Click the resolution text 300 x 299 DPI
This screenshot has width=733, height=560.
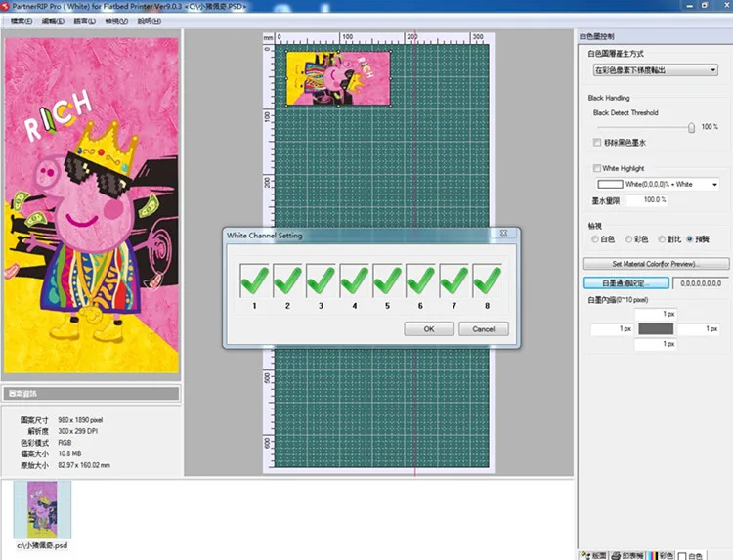tap(77, 431)
